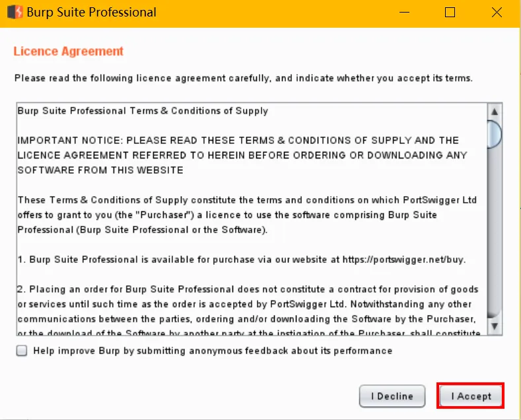
Task: Click the scroll down arrow of licence text
Action: [x=495, y=326]
